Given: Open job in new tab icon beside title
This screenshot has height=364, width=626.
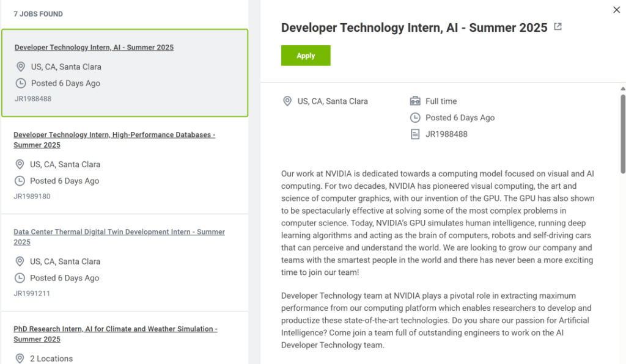Looking at the screenshot, I should coord(558,27).
